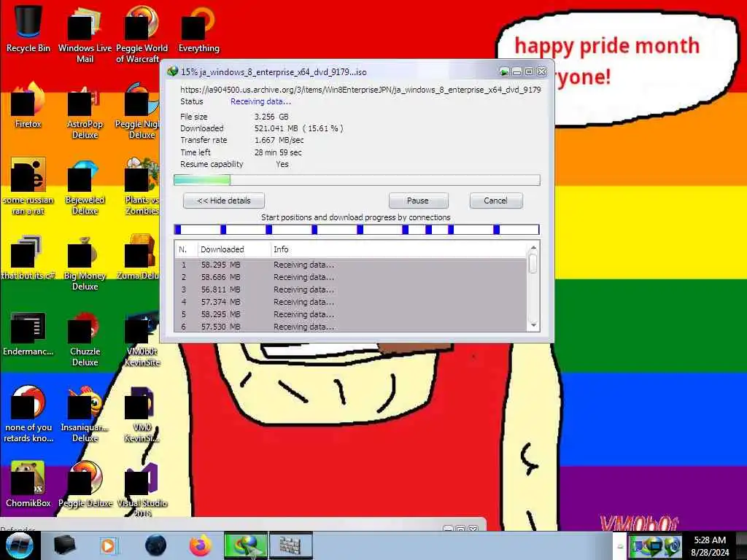The image size is (747, 560).
Task: Click the main download progress bar
Action: (x=357, y=179)
